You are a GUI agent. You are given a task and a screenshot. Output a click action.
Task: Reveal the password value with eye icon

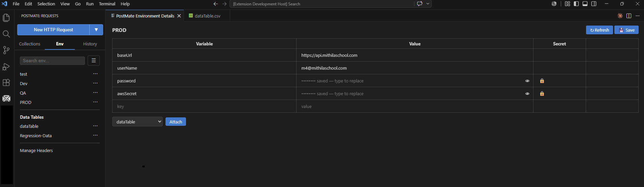[527, 81]
